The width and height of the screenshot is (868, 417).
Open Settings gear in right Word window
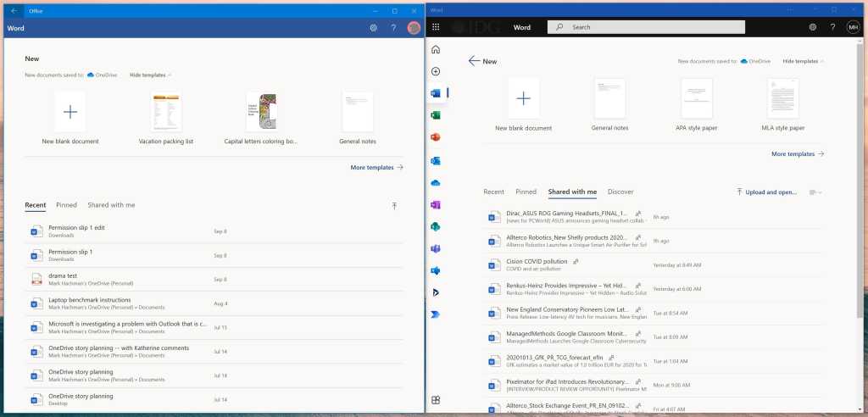tap(812, 26)
